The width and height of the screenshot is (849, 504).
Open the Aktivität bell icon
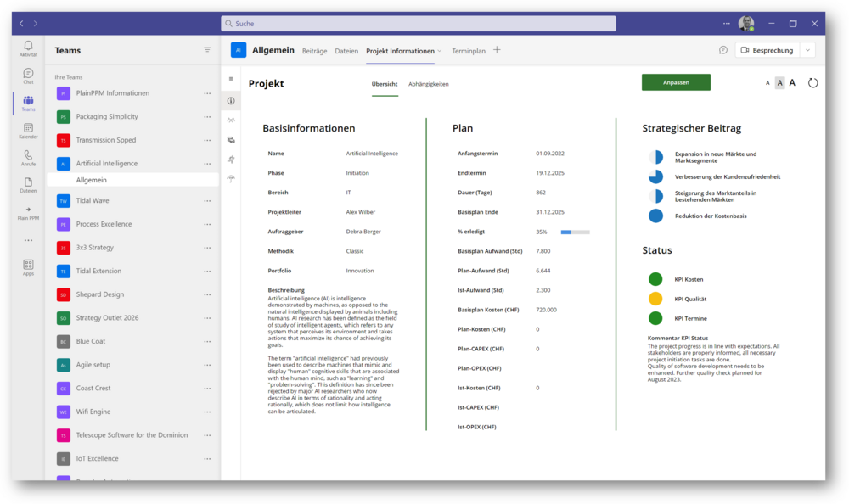28,48
